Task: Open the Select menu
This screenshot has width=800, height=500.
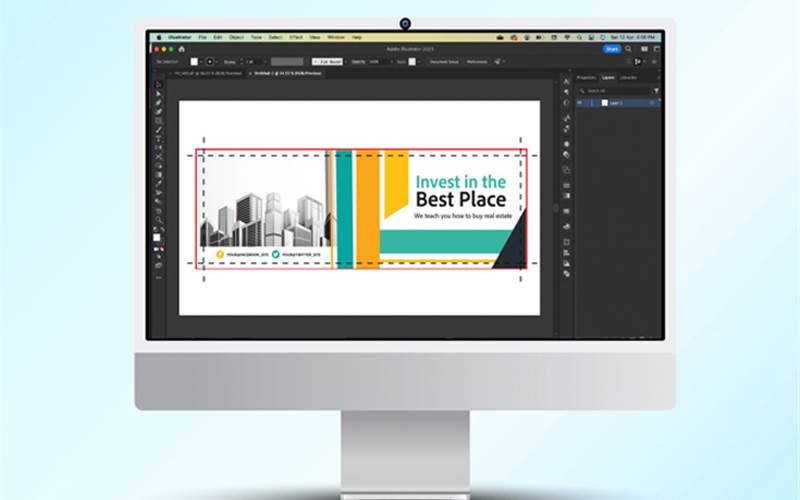Action: (276, 37)
